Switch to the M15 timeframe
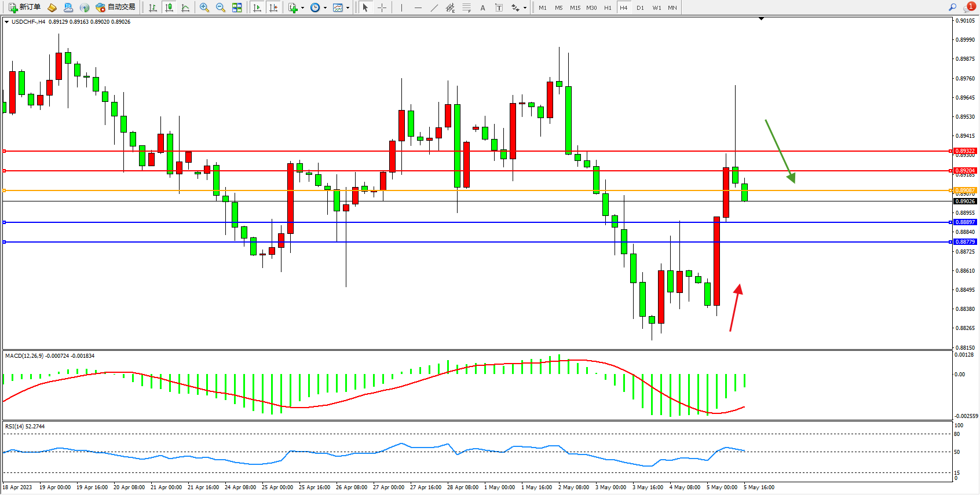Viewport: 980px width, 495px height. coord(575,8)
